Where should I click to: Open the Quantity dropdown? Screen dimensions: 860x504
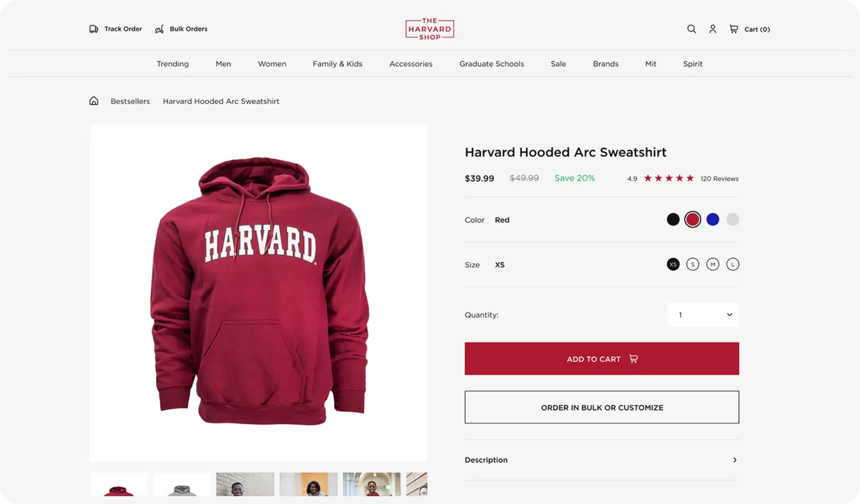pos(703,315)
